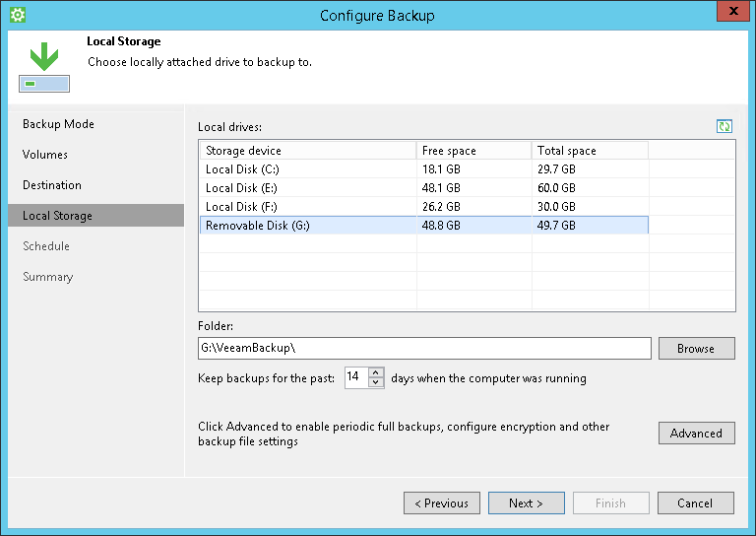Click the refresh local drives icon
756x536 pixels.
coord(724,126)
